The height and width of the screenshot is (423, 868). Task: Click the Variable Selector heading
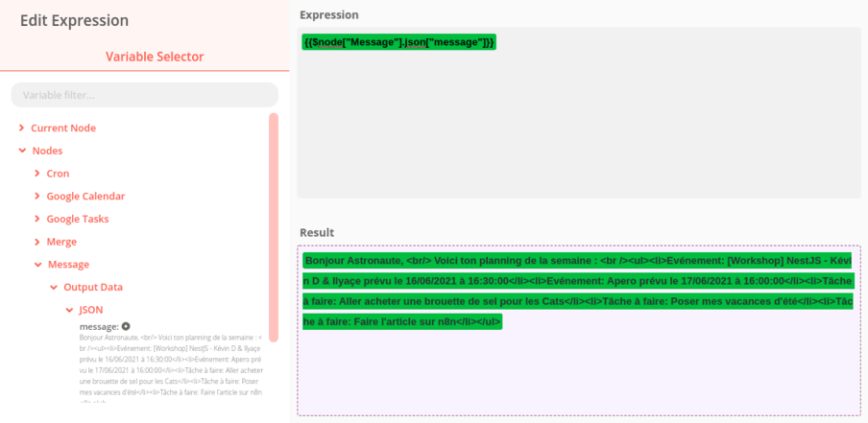coord(155,57)
